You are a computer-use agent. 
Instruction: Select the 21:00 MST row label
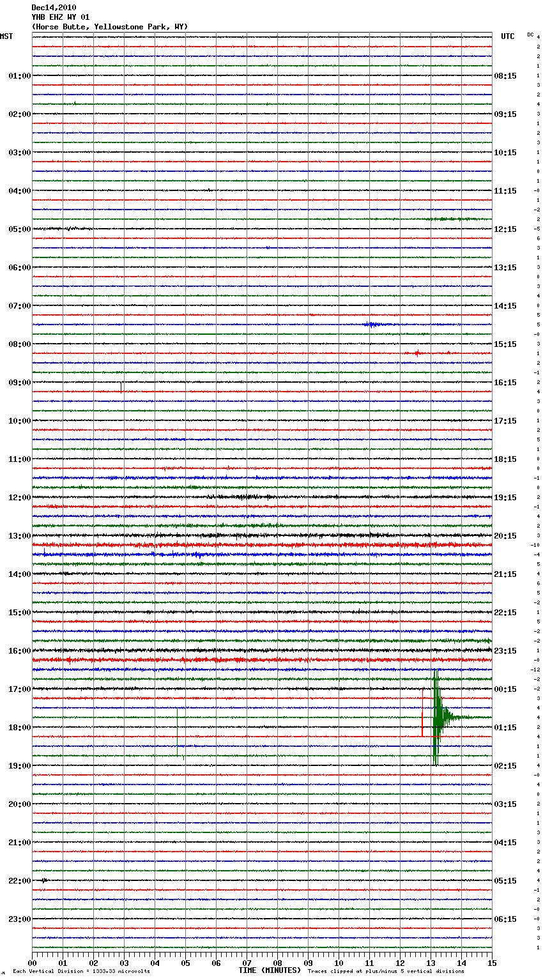[20, 843]
